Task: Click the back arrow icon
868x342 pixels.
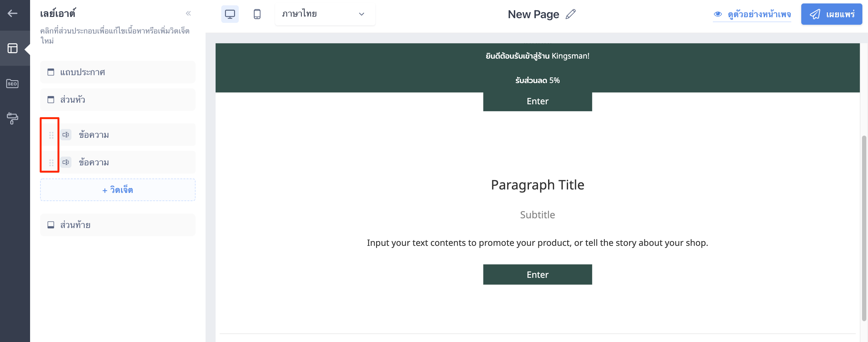Action: 13,13
